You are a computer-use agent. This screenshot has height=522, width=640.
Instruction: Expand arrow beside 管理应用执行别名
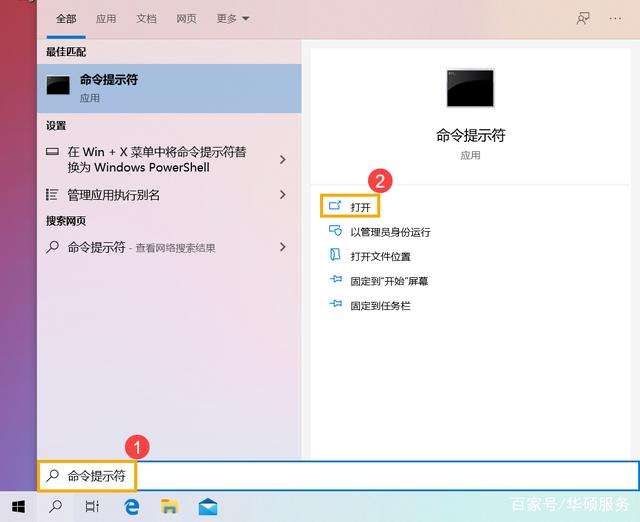pos(282,195)
